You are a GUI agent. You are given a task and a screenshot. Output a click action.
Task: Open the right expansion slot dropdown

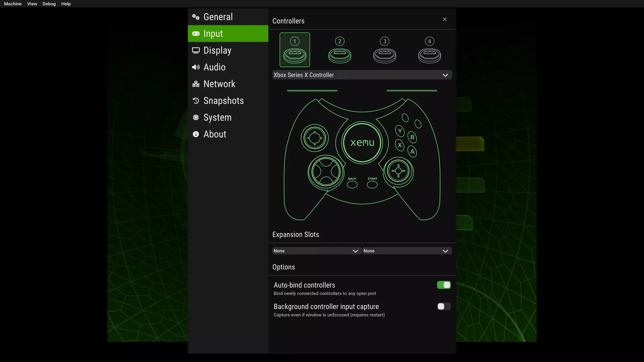pyautogui.click(x=407, y=251)
